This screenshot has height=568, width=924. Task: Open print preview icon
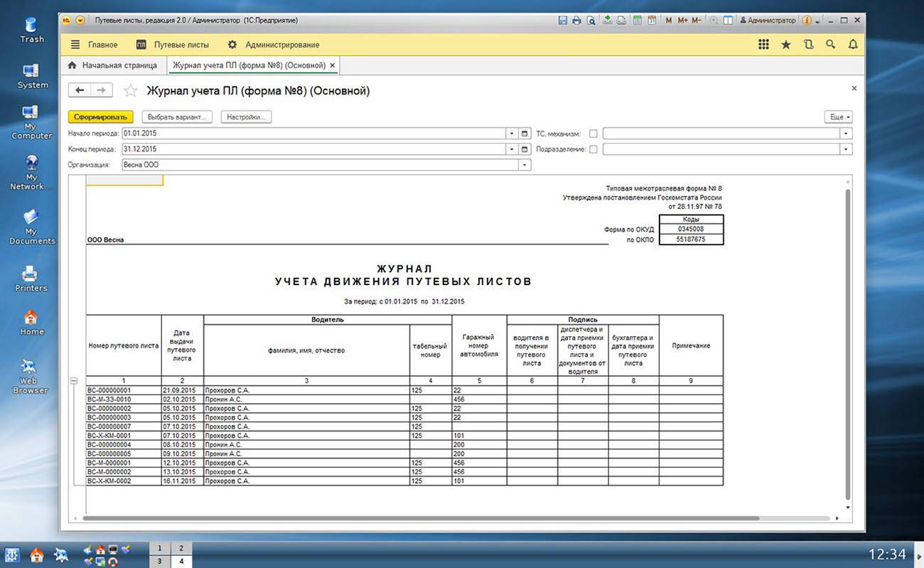pyautogui.click(x=591, y=21)
